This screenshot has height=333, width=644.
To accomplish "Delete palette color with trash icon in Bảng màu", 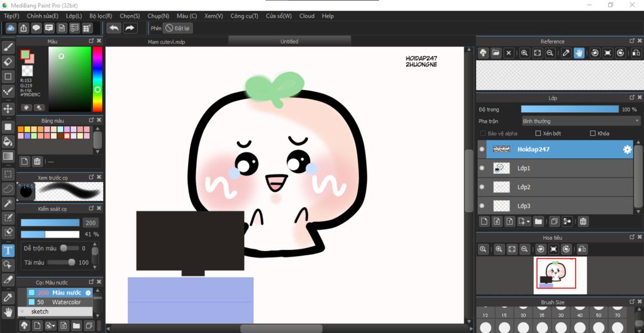I will point(37,162).
